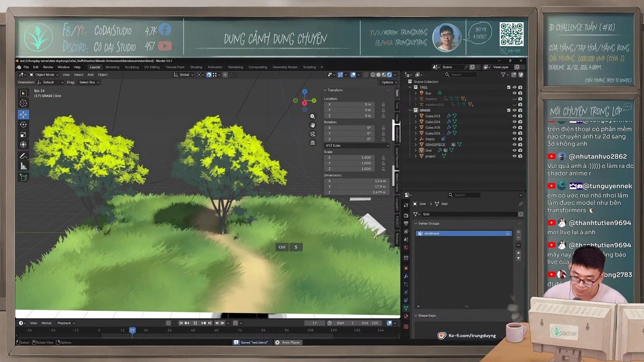The image size is (644, 362).
Task: Click the viewport zoom magnifier icon
Action: 312,117
